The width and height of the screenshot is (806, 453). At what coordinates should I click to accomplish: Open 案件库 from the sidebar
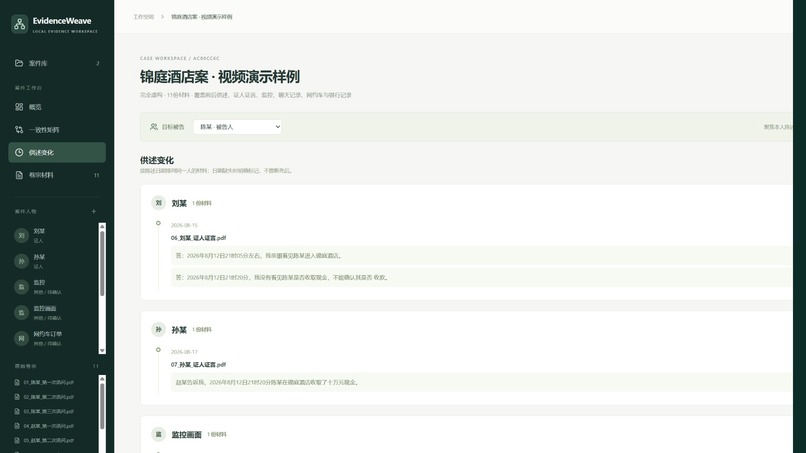57,63
